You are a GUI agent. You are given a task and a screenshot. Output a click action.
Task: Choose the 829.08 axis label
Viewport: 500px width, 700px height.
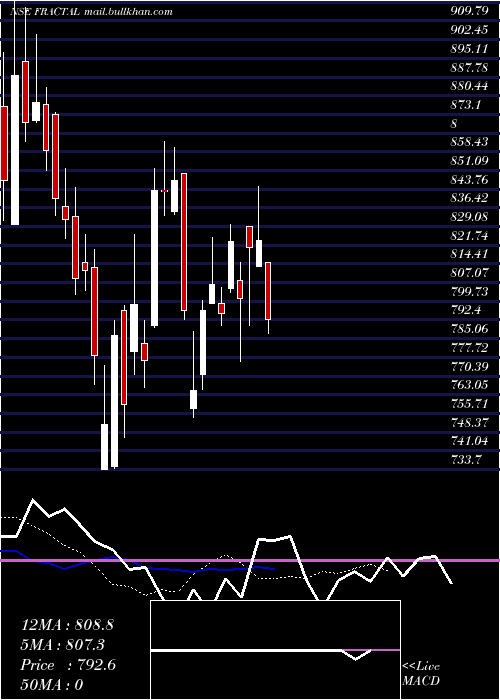click(x=469, y=217)
